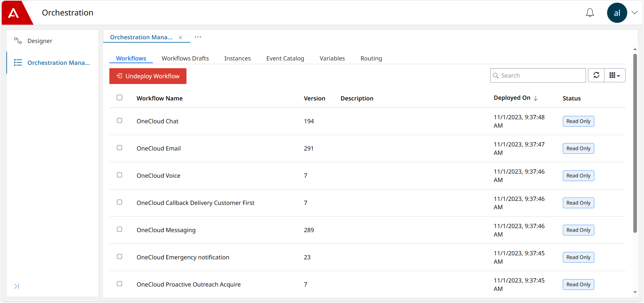Image resolution: width=644 pixels, height=303 pixels.
Task: Go to the Variables tab
Action: (332, 58)
